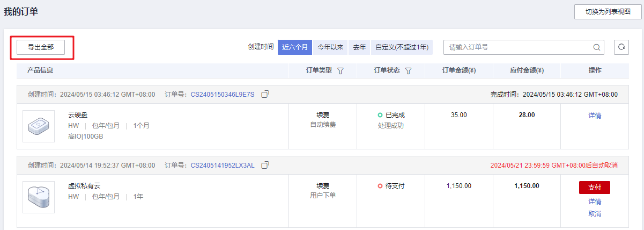Select the 去年 time filter
Screen dimensions: 644x230
[x=359, y=47]
